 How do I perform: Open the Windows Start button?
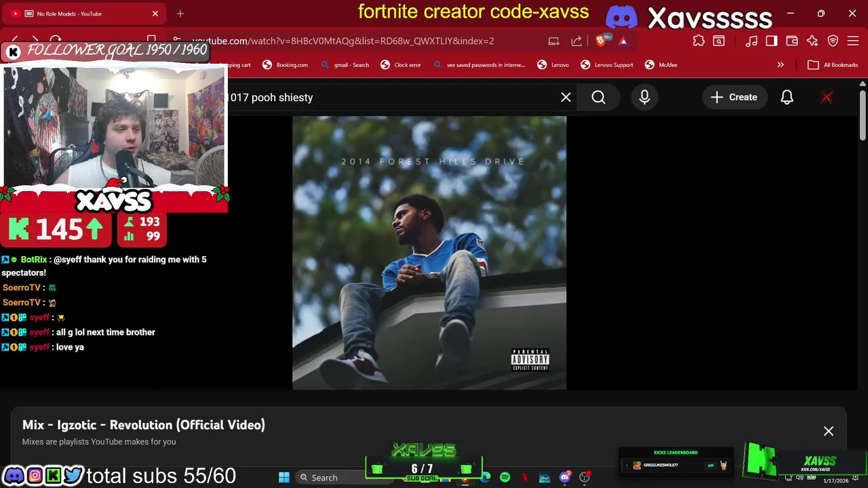coord(284,477)
